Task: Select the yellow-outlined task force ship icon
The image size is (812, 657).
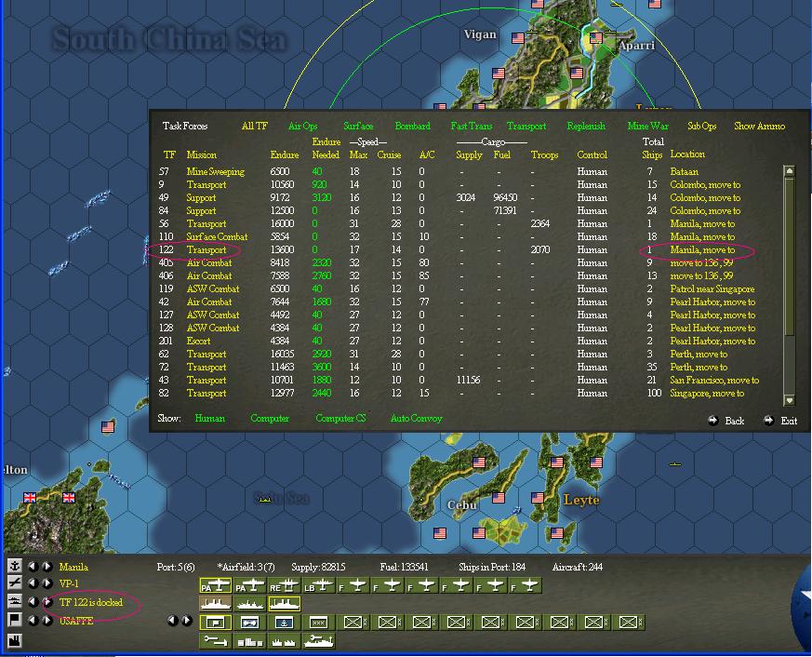Action: [284, 604]
